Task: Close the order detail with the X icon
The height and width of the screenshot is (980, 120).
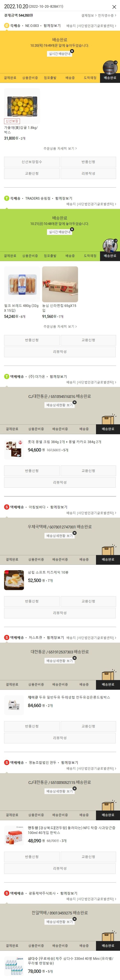Action: [x=114, y=7]
